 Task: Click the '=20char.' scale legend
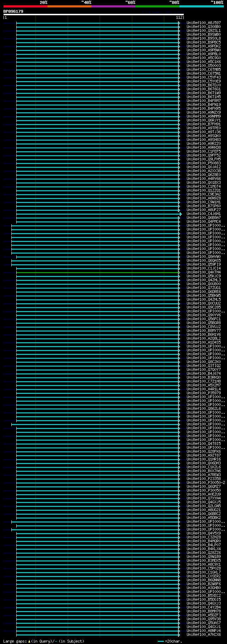pos(170,641)
